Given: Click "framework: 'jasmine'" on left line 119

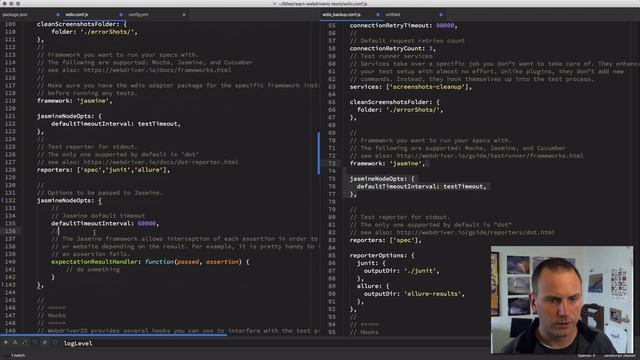Looking at the screenshot, I should [x=74, y=101].
